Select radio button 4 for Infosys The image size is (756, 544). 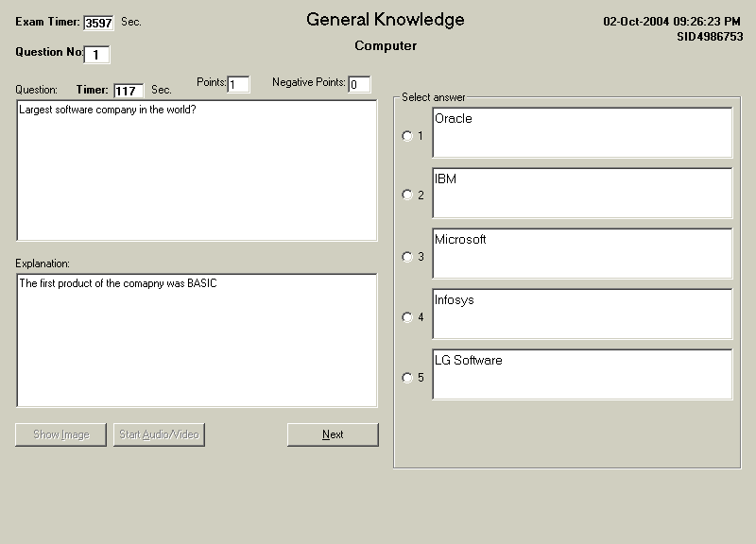pos(407,317)
